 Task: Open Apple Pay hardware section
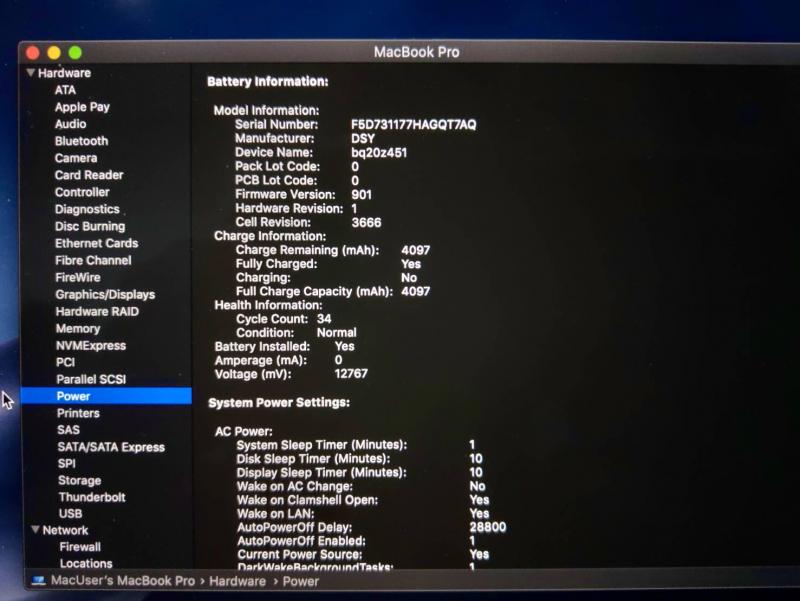[82, 107]
